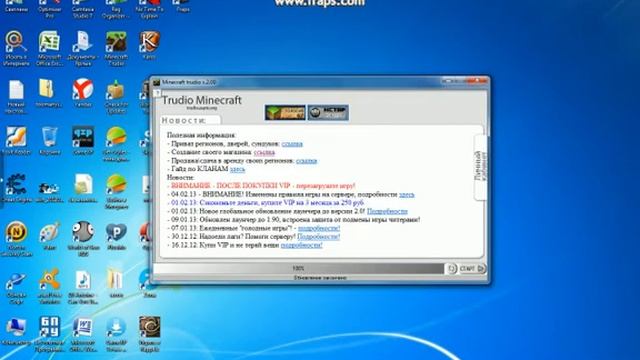This screenshot has width=640, height=360.
Task: Open the 'ссылка' link for region privat
Action: coord(292,144)
